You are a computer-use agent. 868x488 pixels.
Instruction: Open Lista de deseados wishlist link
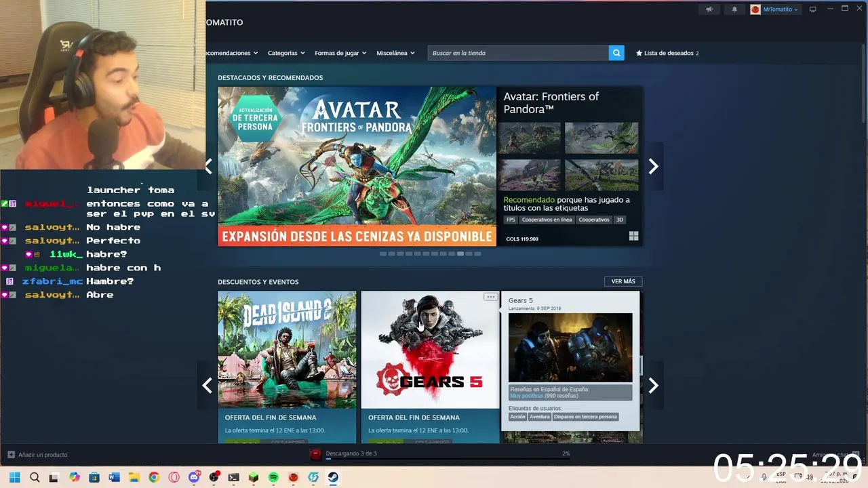coord(667,53)
